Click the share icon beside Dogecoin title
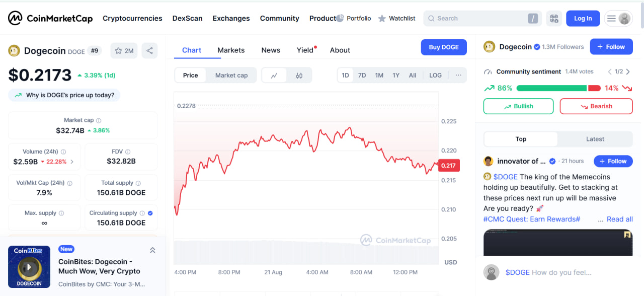Image resolution: width=644 pixels, height=296 pixels. tap(149, 51)
